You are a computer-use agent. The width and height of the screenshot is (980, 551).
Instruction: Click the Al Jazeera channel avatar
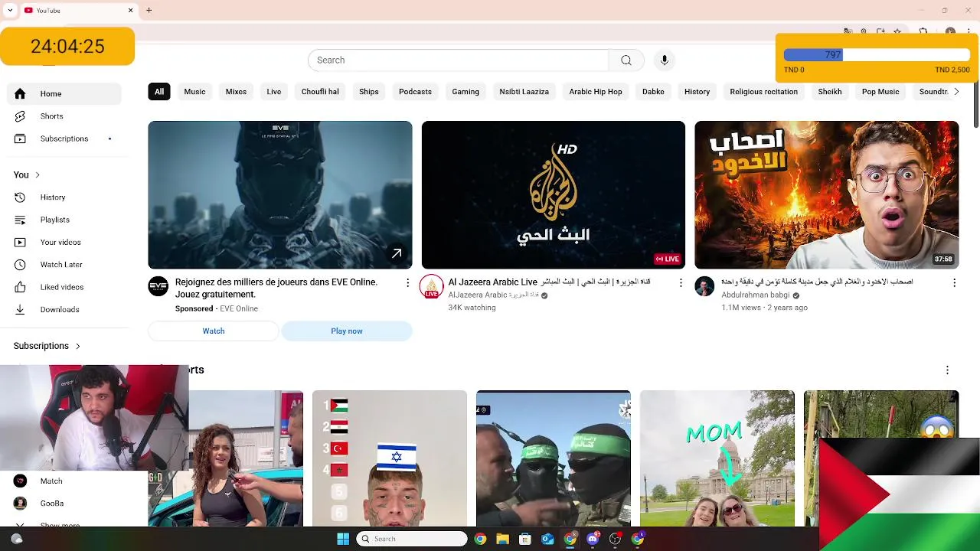[x=431, y=286]
